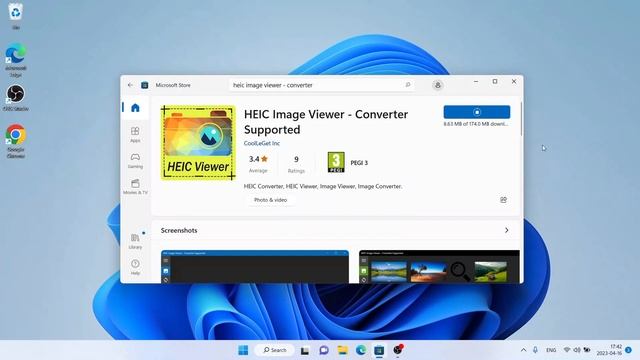Minimize the Microsoft Store window
Viewport: 640px width, 360px height.
point(476,82)
